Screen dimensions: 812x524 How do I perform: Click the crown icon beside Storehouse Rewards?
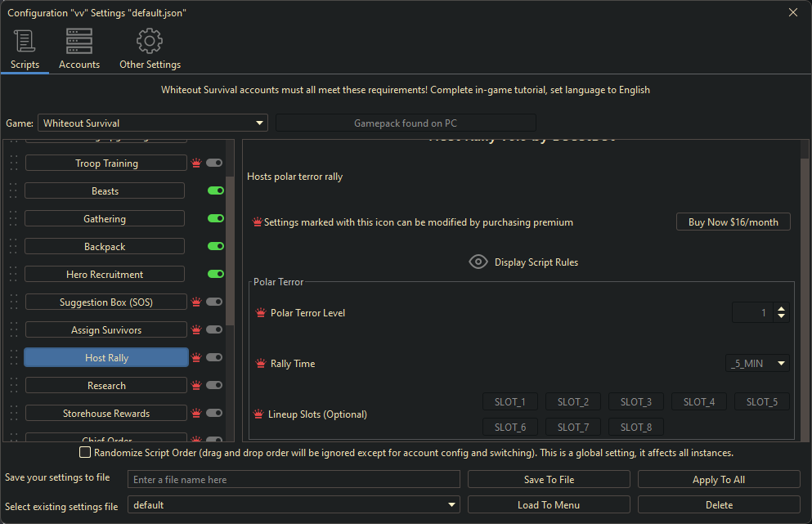click(196, 413)
